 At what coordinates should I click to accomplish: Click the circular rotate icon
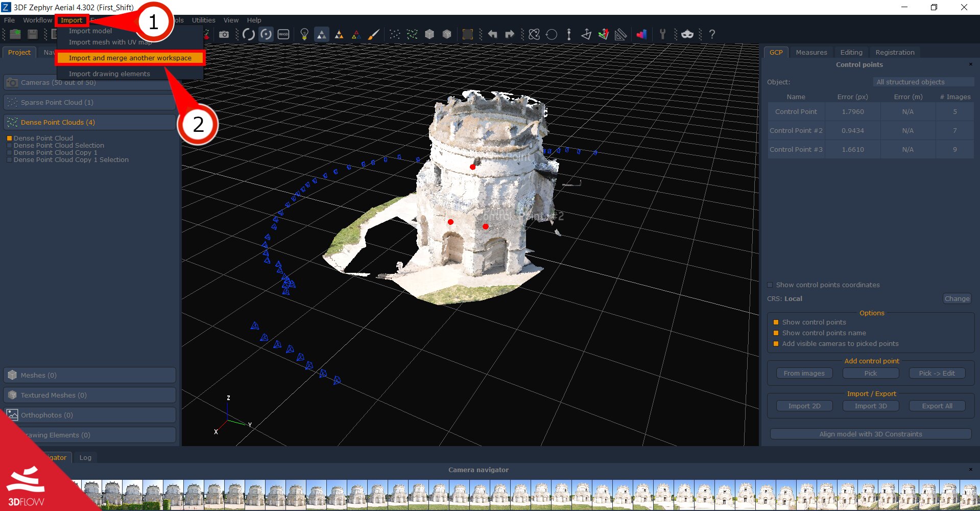(x=552, y=34)
